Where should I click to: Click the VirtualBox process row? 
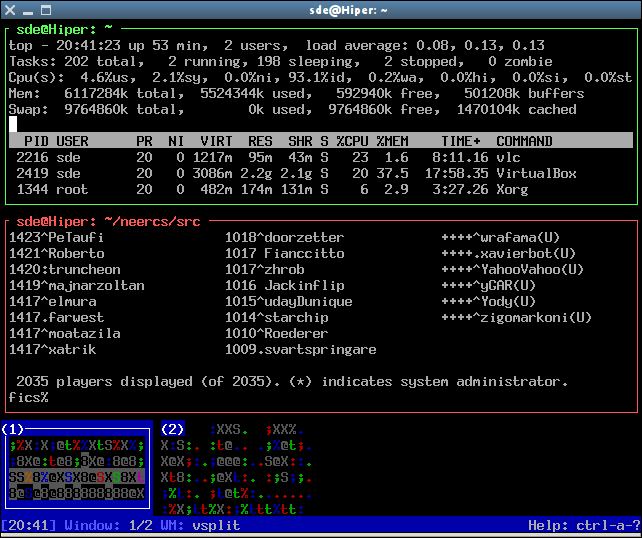[300, 173]
